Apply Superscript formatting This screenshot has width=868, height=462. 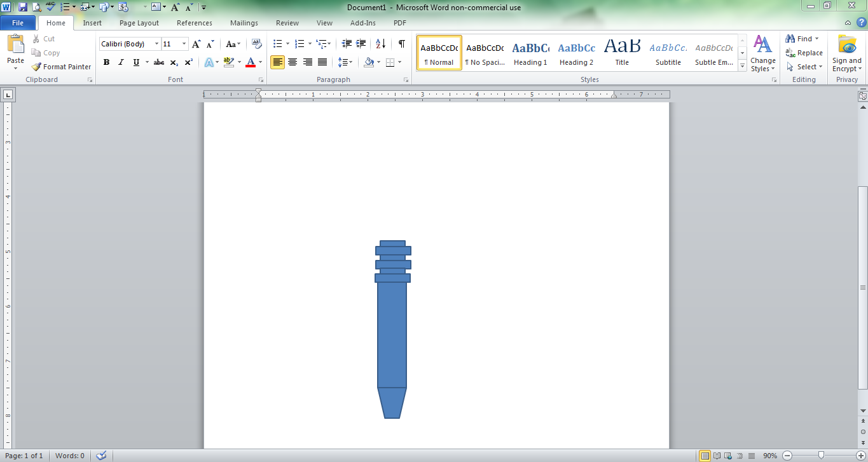188,62
